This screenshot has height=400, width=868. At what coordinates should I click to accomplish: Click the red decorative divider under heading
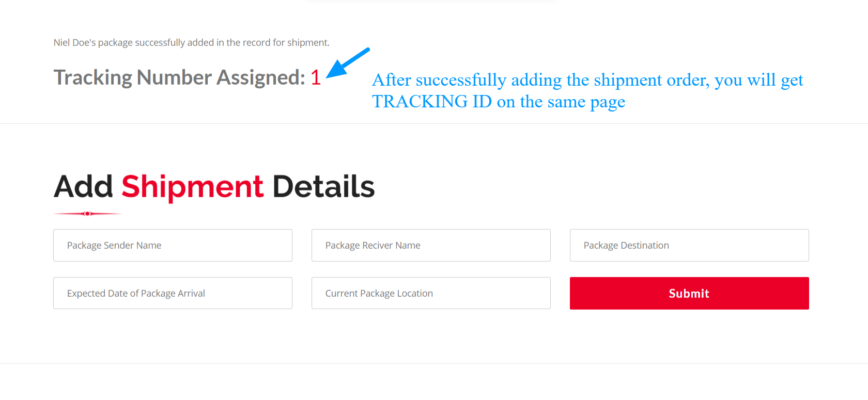[87, 213]
